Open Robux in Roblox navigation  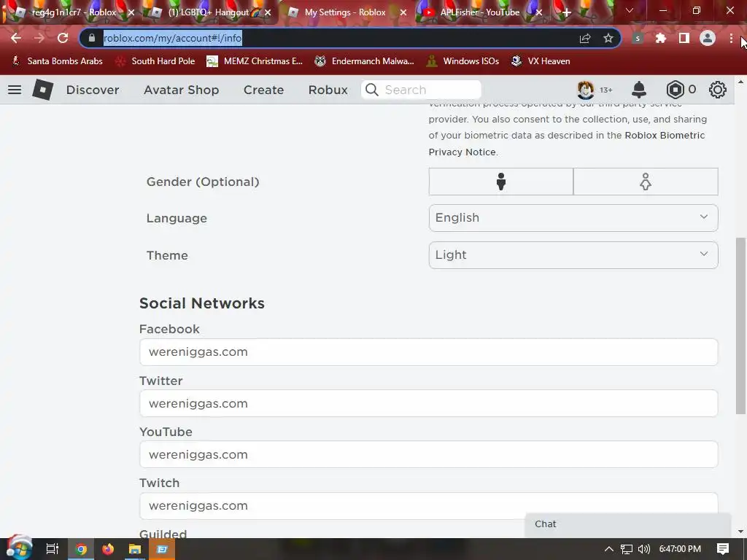pos(328,90)
